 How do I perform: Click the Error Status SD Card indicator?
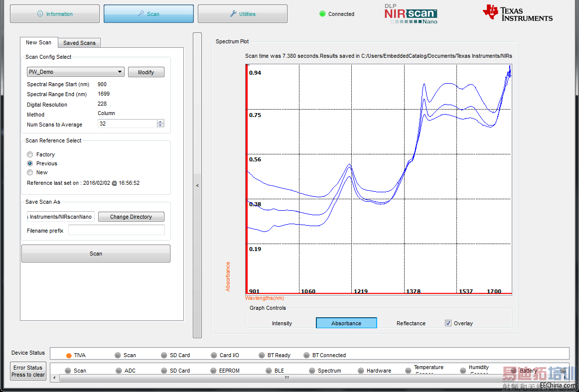point(164,371)
